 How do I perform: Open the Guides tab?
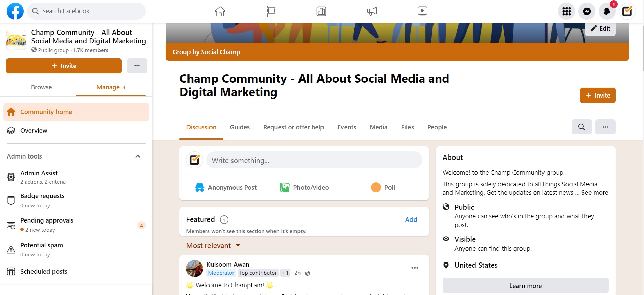tap(240, 127)
